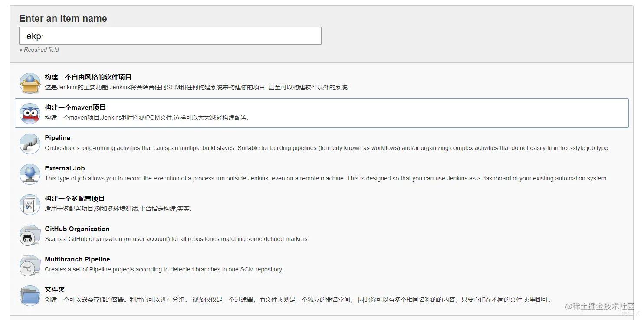Choose the Multibranch Pipeline icon
Image resolution: width=644 pixels, height=320 pixels.
point(30,265)
